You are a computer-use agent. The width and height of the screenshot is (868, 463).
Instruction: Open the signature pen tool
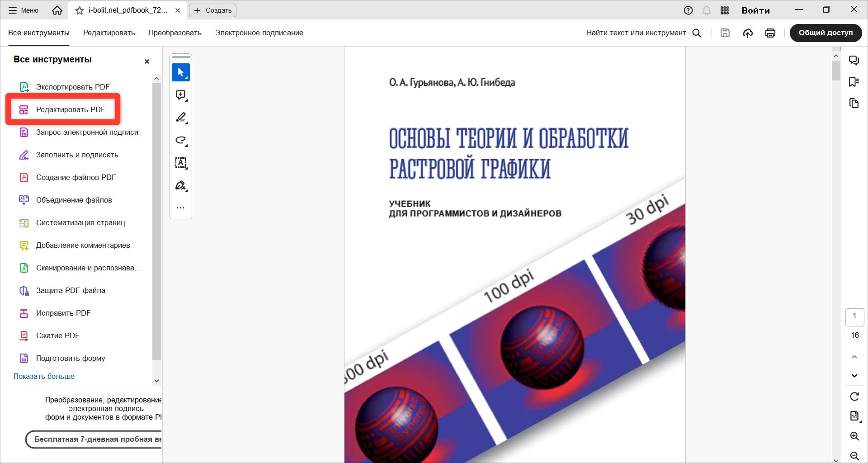(x=180, y=186)
